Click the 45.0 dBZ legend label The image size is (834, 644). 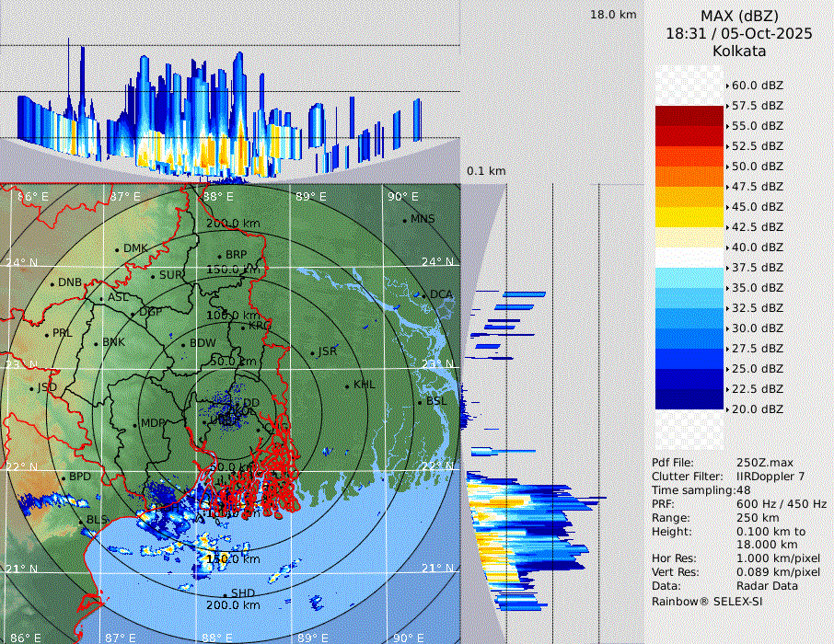tap(757, 207)
